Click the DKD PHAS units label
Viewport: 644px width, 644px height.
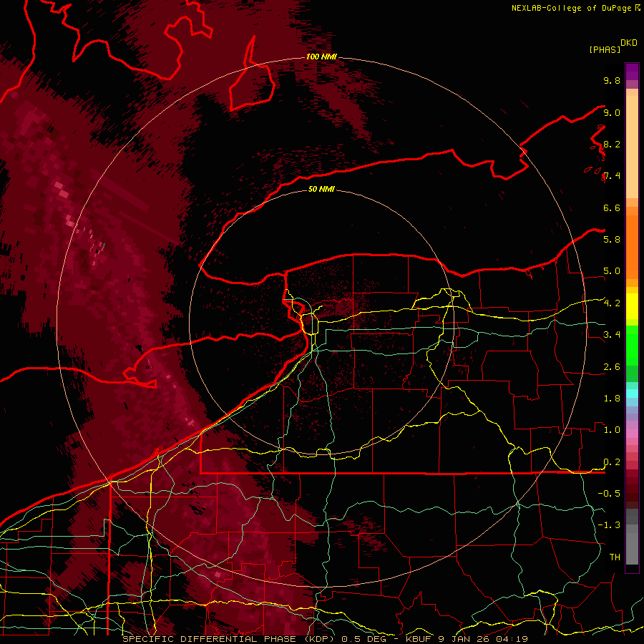point(613,47)
